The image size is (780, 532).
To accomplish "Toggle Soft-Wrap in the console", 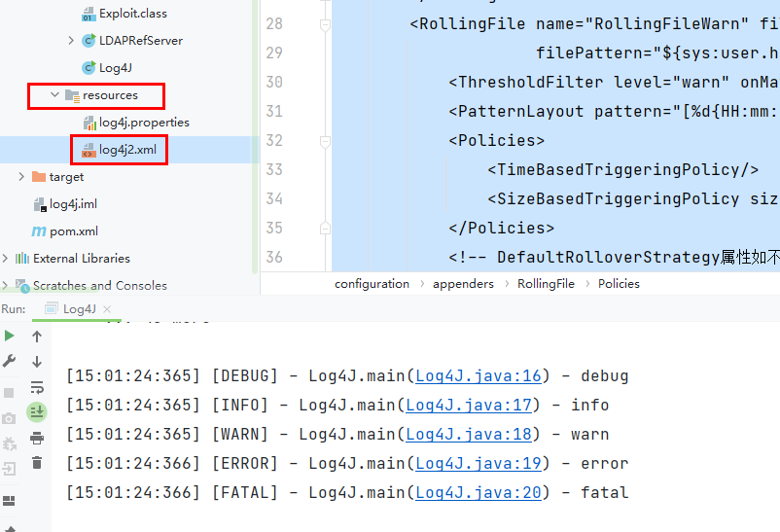I will [x=37, y=387].
